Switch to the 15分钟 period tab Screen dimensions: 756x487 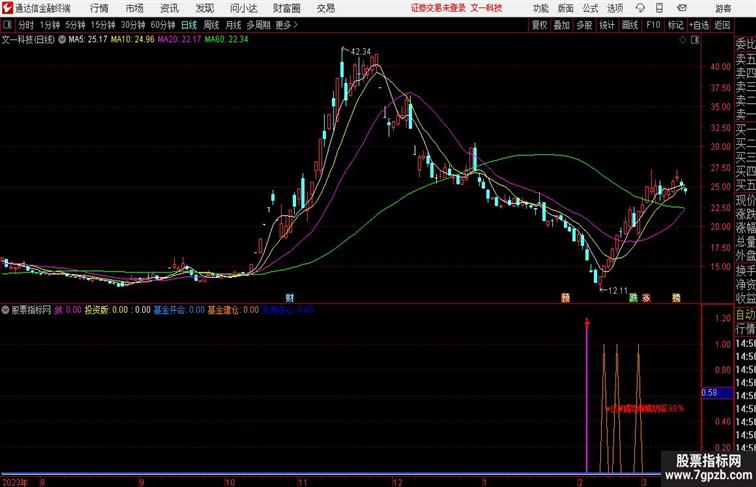tap(103, 25)
